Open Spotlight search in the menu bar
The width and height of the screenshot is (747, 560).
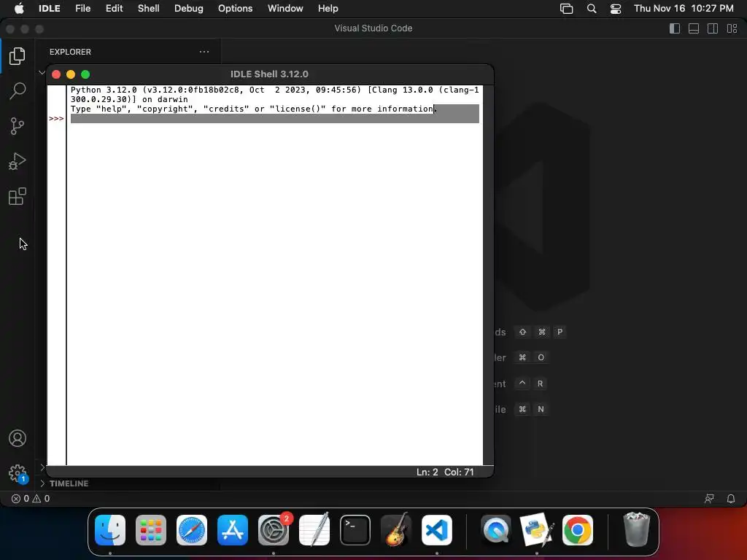pos(591,9)
